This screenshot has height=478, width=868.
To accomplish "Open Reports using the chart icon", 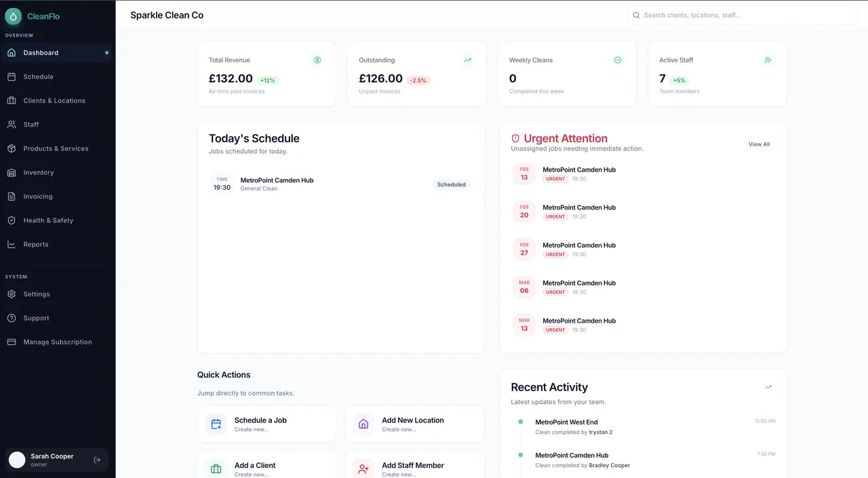I will (12, 244).
